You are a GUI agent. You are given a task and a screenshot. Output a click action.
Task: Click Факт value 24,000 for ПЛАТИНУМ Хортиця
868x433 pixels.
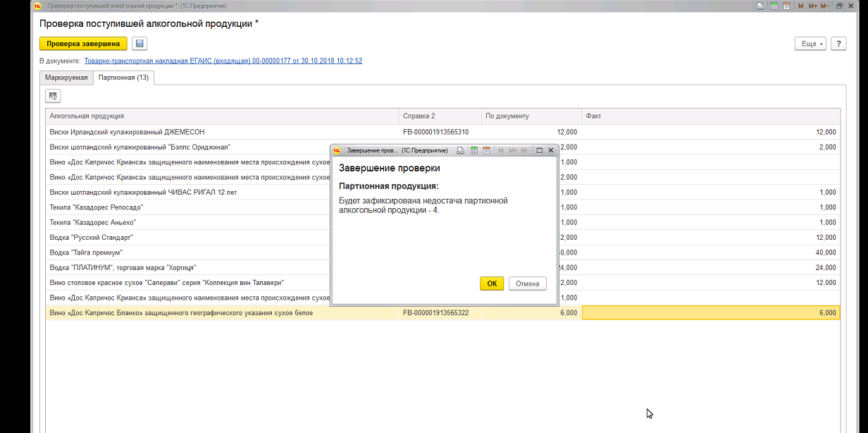click(711, 267)
